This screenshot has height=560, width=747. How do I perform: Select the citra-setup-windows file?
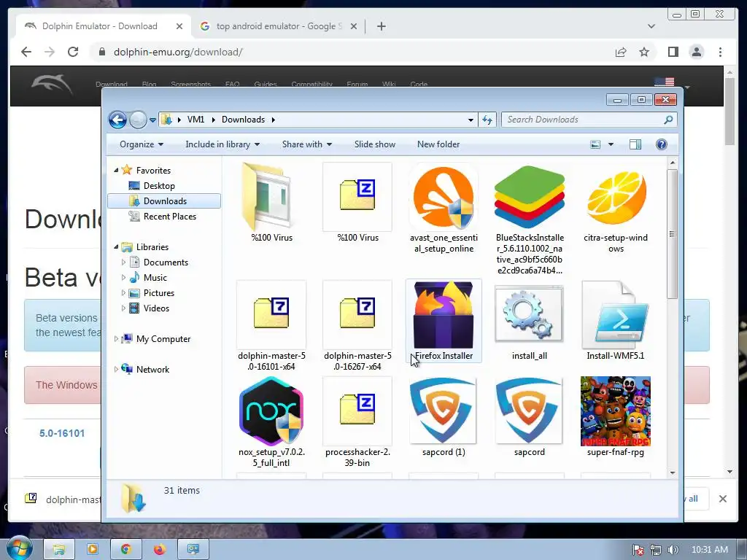pos(616,208)
